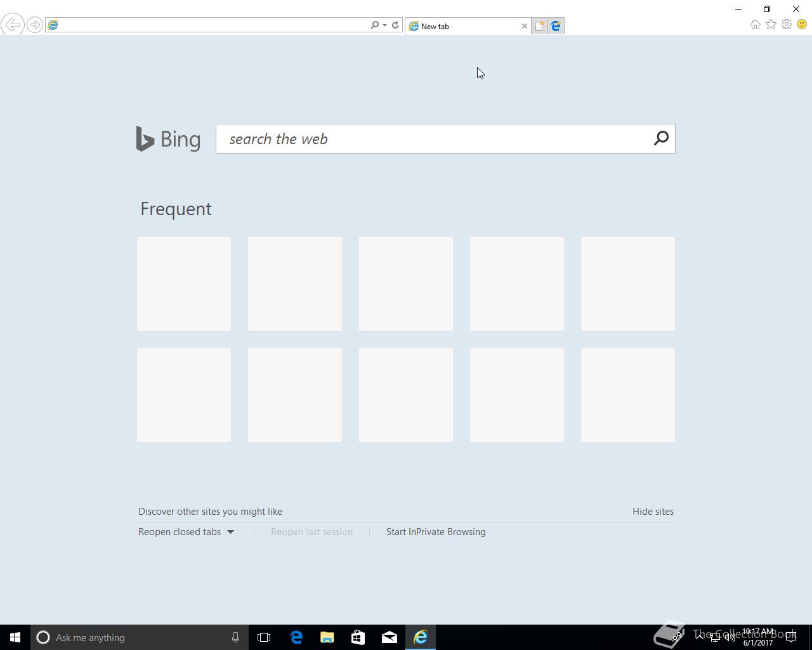Open Favorites with the star icon
Screen dimensions: 812x650
(771, 24)
